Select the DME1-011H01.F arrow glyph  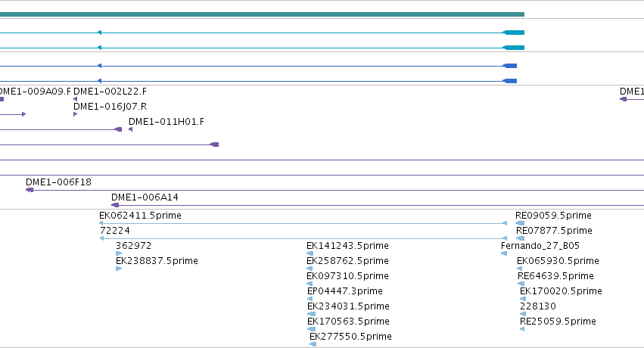[x=131, y=129]
